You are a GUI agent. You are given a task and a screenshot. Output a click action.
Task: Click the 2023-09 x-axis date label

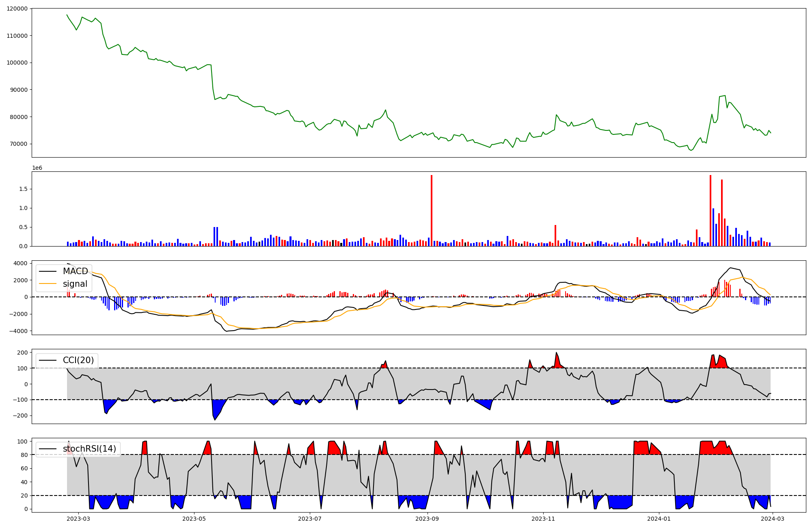click(x=428, y=519)
